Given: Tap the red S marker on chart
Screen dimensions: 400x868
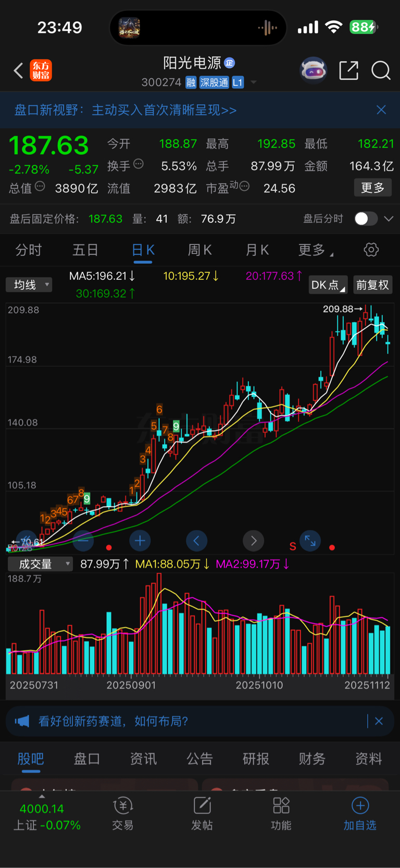Looking at the screenshot, I should 293,546.
